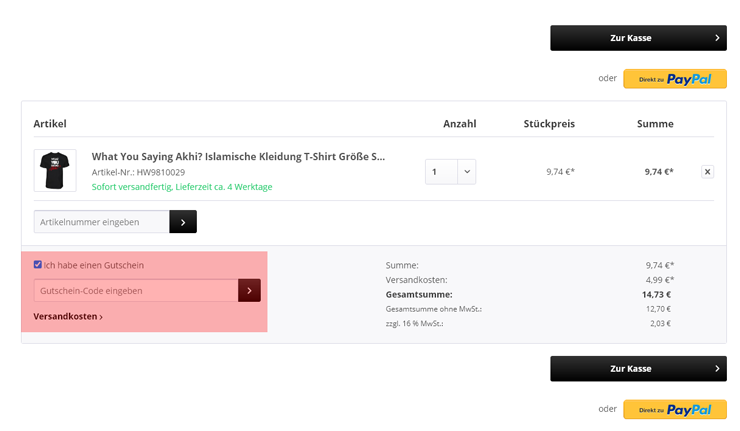
Task: Click the bottom Zur Kasse button
Action: point(638,369)
